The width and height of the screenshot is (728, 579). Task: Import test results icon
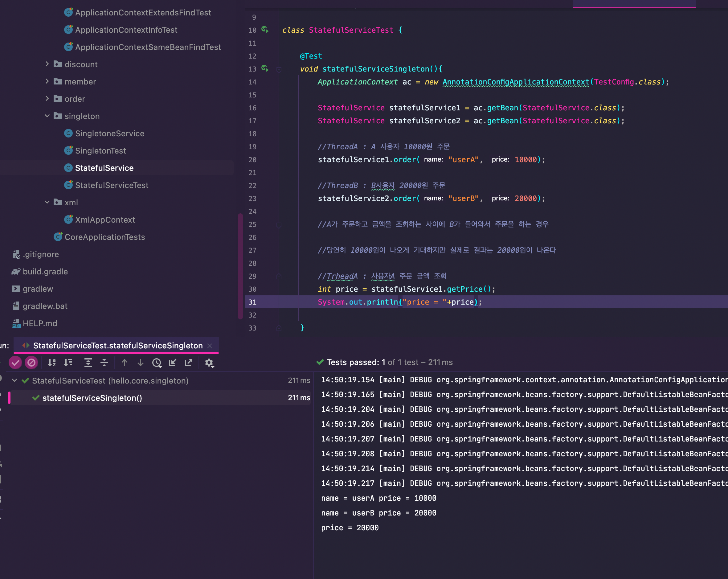click(x=173, y=363)
